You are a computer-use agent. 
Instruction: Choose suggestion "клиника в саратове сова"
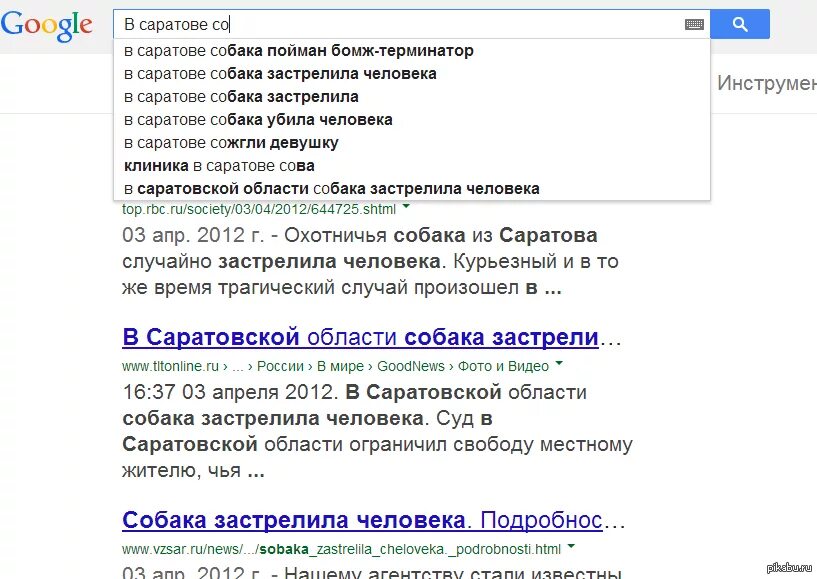412,165
